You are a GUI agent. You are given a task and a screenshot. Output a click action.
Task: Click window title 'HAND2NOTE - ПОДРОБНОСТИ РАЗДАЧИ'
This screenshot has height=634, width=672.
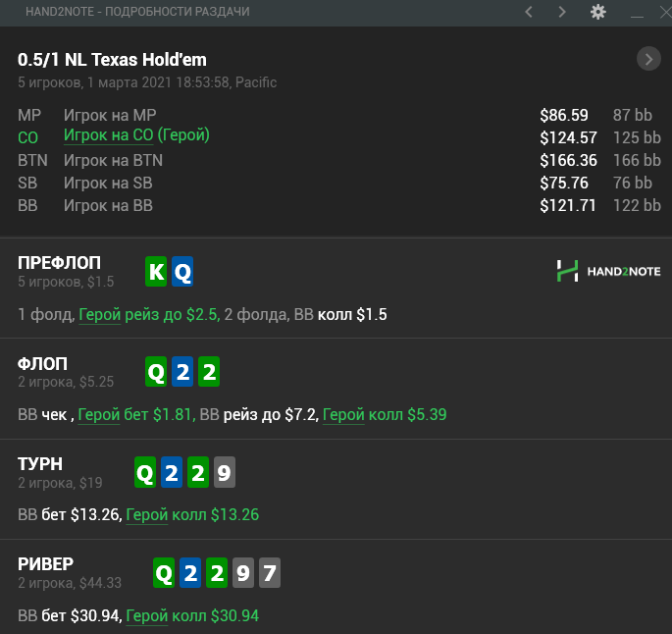click(137, 12)
